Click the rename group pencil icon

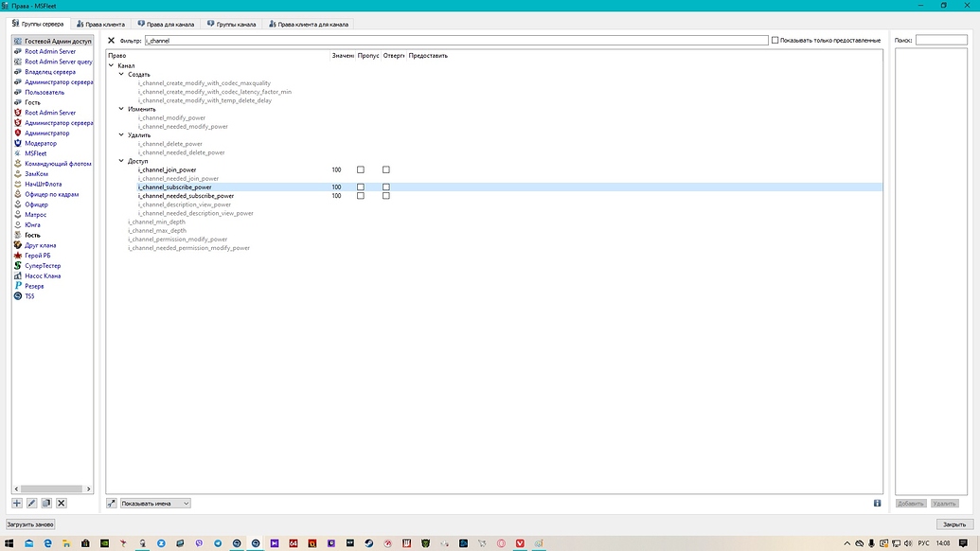pyautogui.click(x=31, y=503)
